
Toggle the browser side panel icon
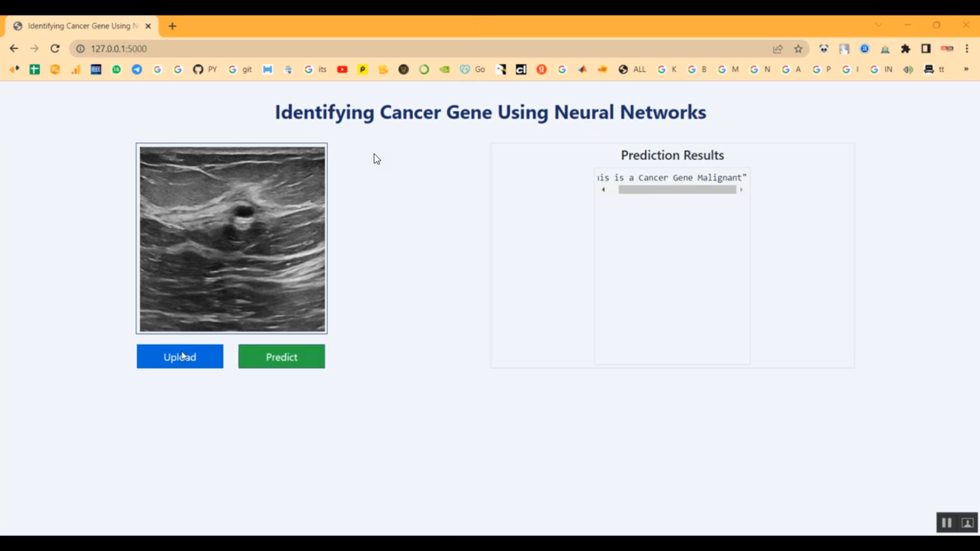(x=926, y=49)
